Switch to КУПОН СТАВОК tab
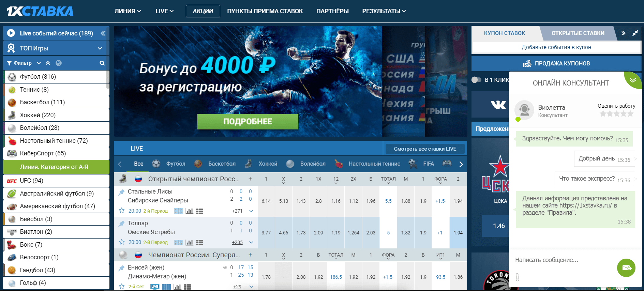 point(505,33)
